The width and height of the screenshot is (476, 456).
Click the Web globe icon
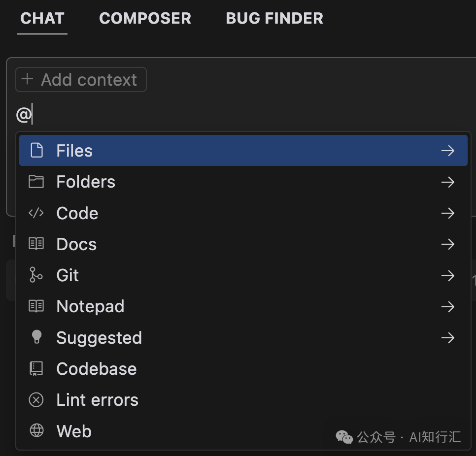tap(36, 431)
